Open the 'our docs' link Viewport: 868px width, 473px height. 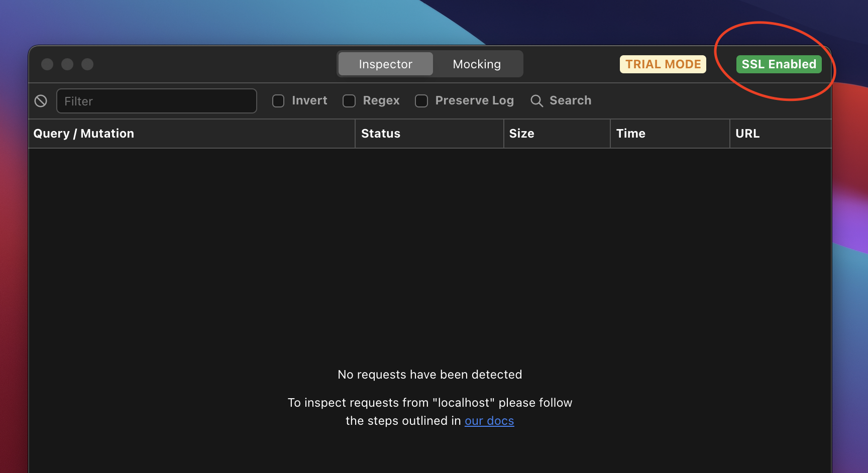pos(489,421)
